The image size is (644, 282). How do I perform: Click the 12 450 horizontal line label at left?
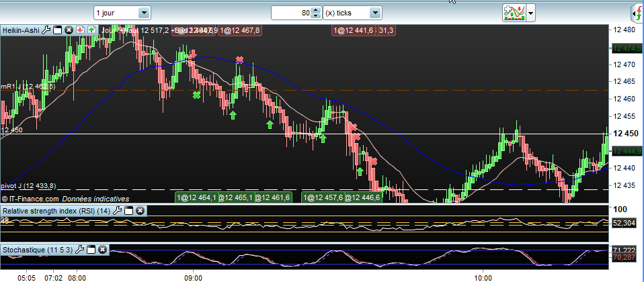point(12,130)
